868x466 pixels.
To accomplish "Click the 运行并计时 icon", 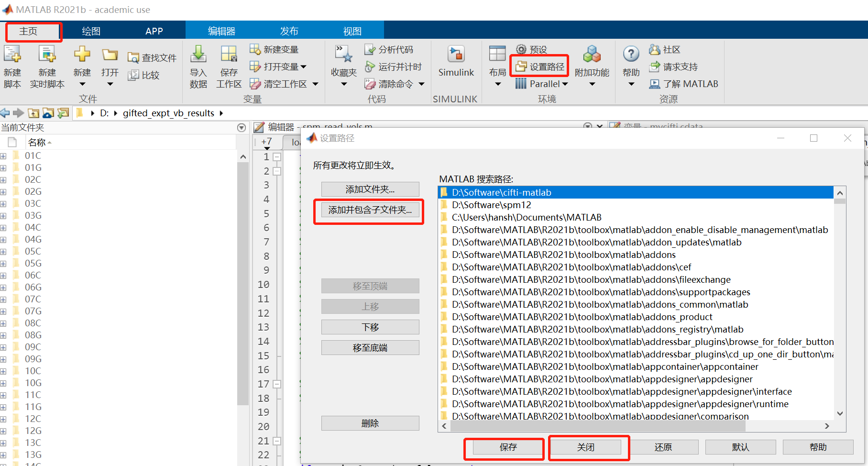I will [x=393, y=67].
